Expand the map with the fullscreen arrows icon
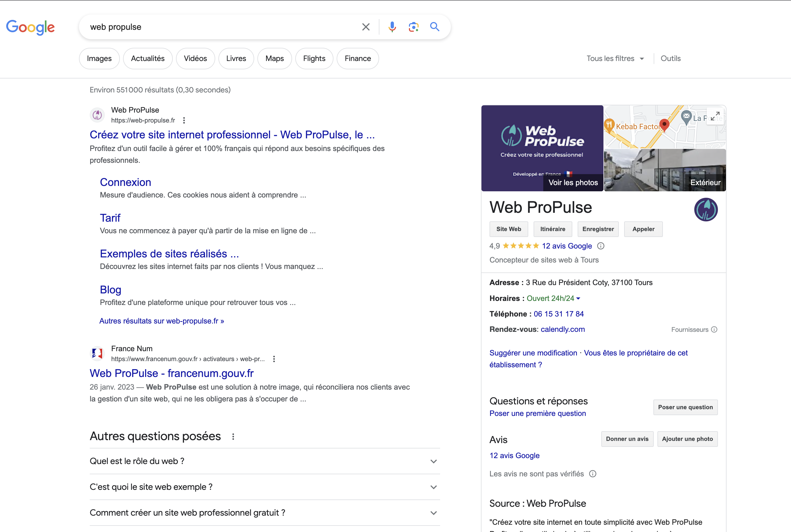This screenshot has width=791, height=532. [715, 116]
